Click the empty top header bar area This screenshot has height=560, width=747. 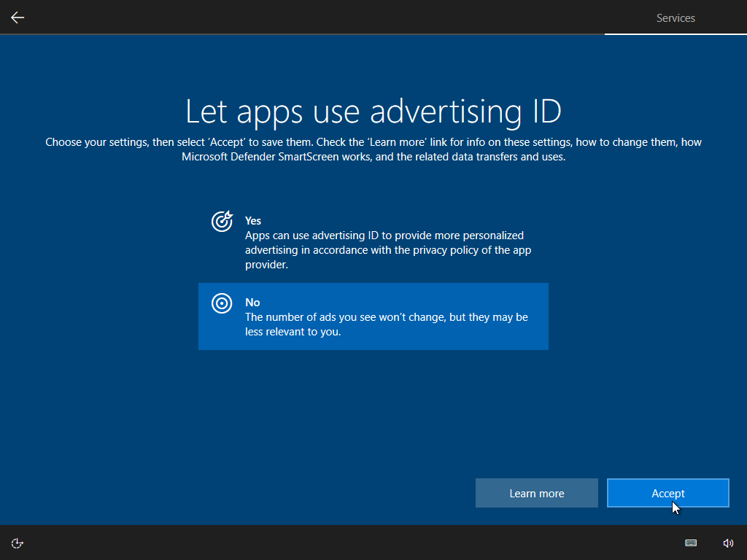tap(328, 17)
